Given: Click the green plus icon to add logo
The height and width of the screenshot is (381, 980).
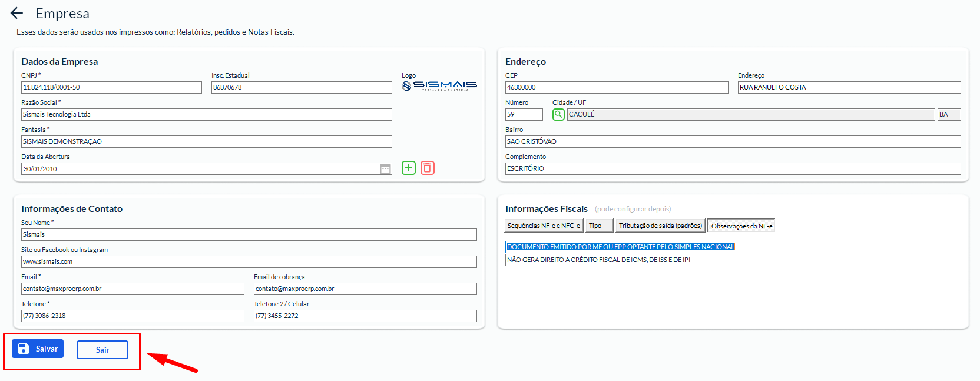Looking at the screenshot, I should tap(409, 168).
